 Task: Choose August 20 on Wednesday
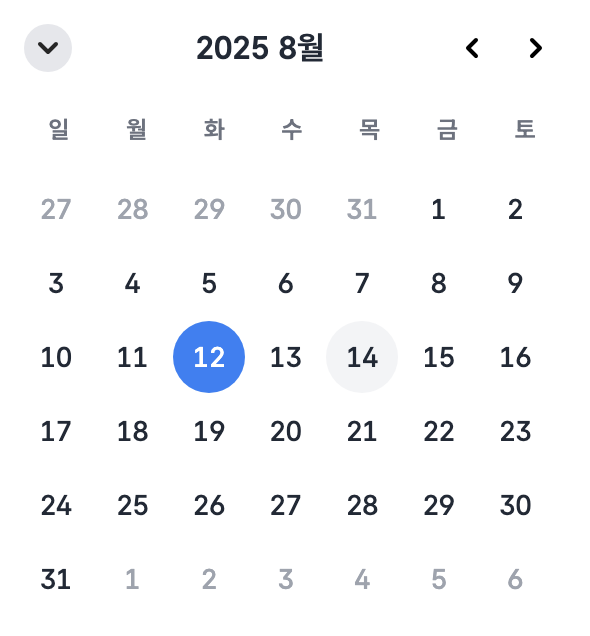285,431
